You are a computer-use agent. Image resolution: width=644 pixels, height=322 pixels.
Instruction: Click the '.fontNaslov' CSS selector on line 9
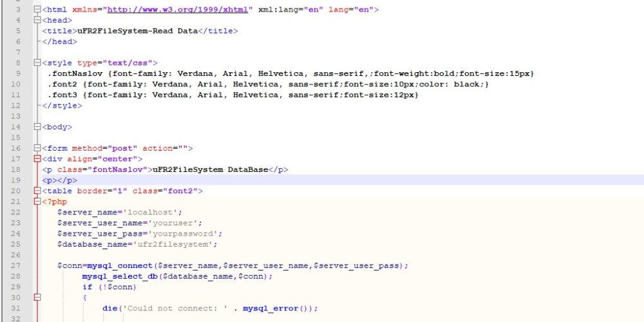click(75, 73)
